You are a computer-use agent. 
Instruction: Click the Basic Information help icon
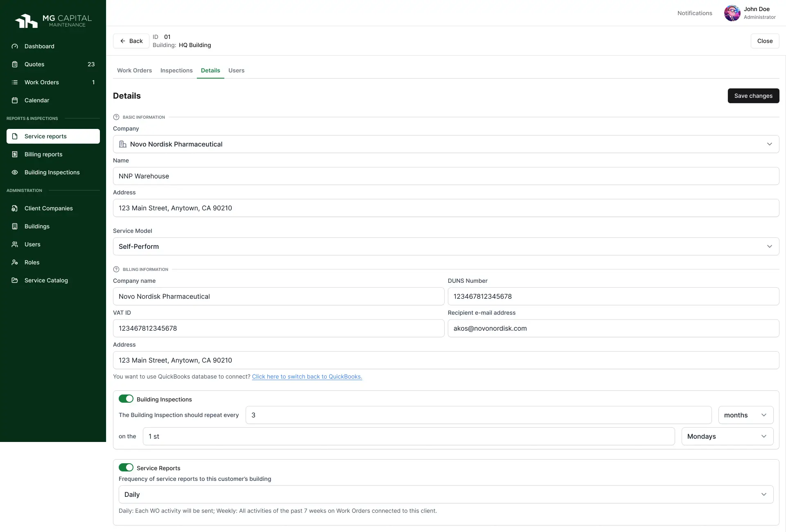coord(116,117)
